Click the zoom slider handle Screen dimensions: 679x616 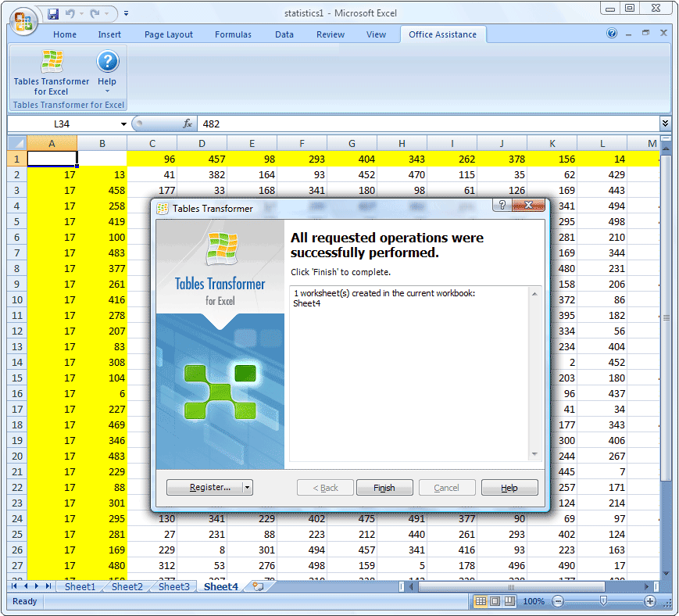tap(603, 601)
